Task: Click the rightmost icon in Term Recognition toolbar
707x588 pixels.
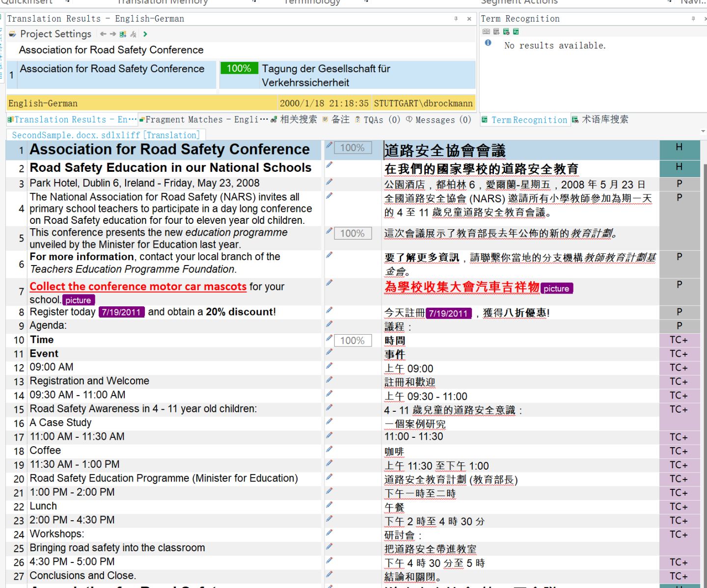Action: point(516,31)
